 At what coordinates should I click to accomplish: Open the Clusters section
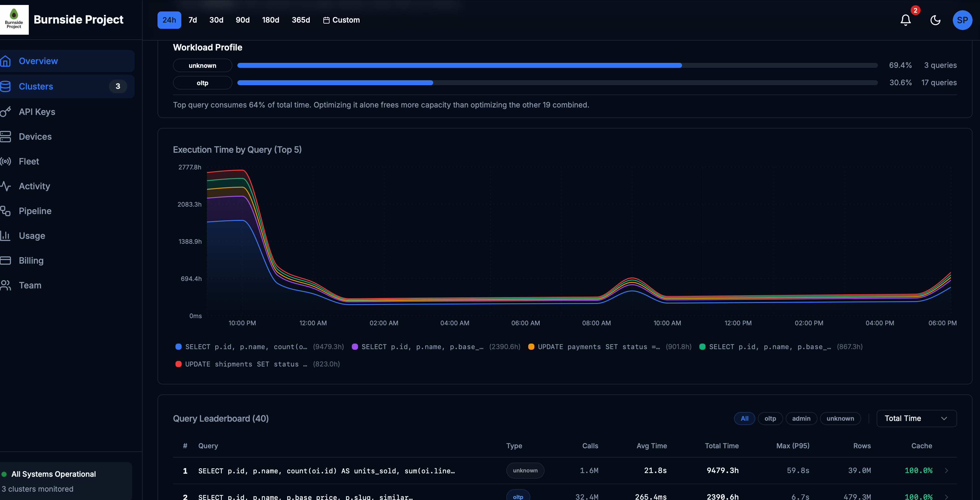tap(36, 86)
